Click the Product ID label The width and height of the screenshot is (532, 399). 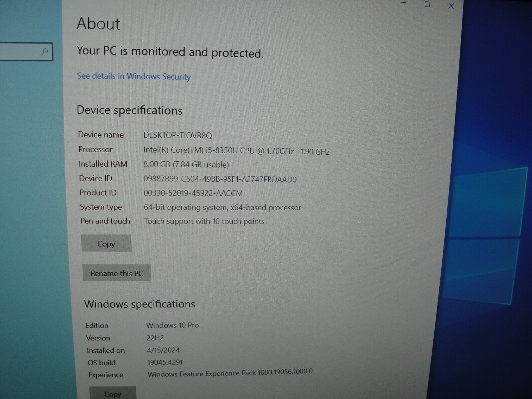pyautogui.click(x=98, y=193)
